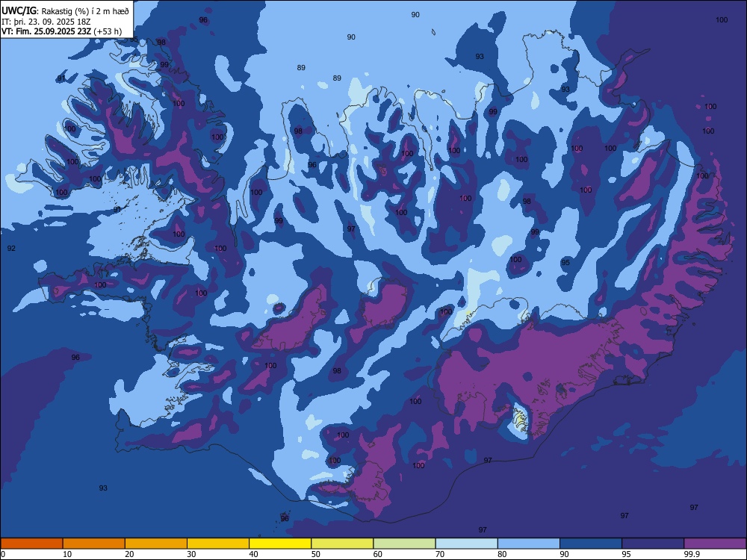Image resolution: width=747 pixels, height=560 pixels.
Task: Click the orange 10–20 legend swatch
Action: click(x=94, y=544)
